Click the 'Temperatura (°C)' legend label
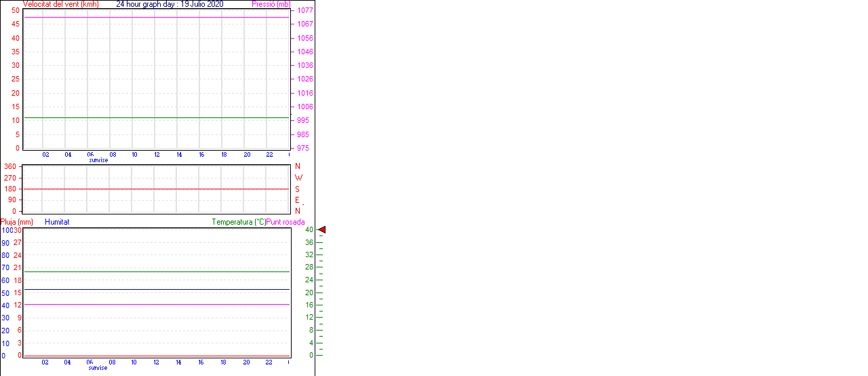The image size is (868, 376). (x=239, y=222)
